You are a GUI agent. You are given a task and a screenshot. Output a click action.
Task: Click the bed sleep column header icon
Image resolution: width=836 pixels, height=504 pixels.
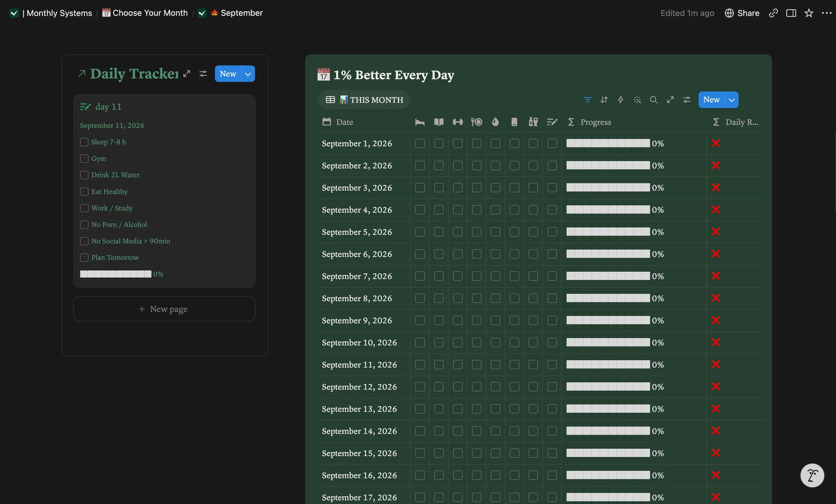(x=420, y=122)
